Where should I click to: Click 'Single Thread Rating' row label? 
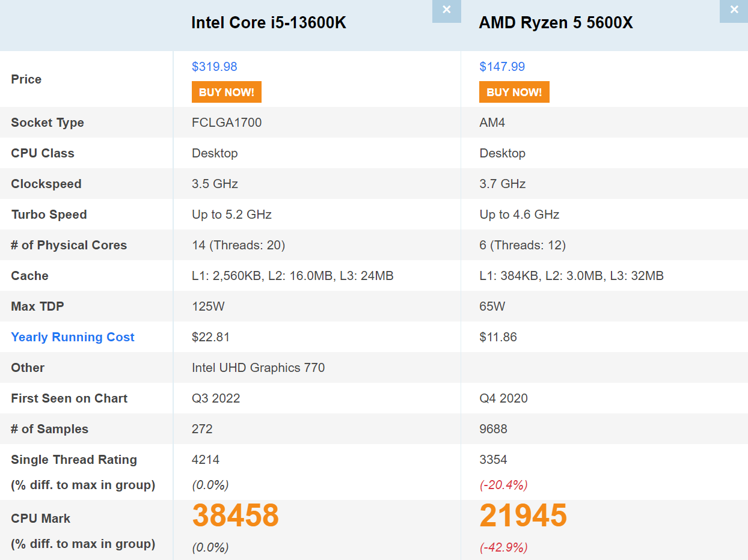click(74, 460)
